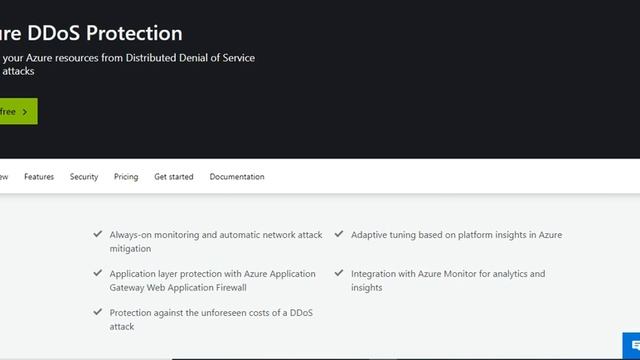This screenshot has width=640, height=360.
Task: Open the Features tab
Action: (39, 177)
